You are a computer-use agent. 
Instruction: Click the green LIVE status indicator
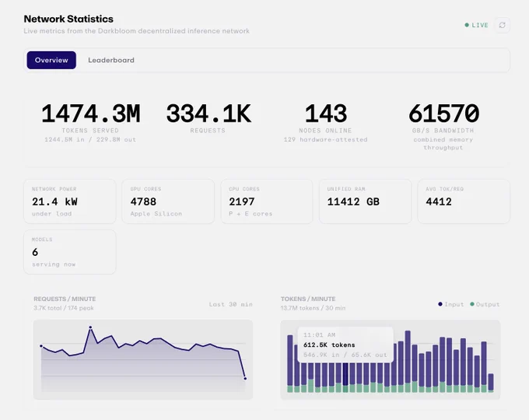476,25
